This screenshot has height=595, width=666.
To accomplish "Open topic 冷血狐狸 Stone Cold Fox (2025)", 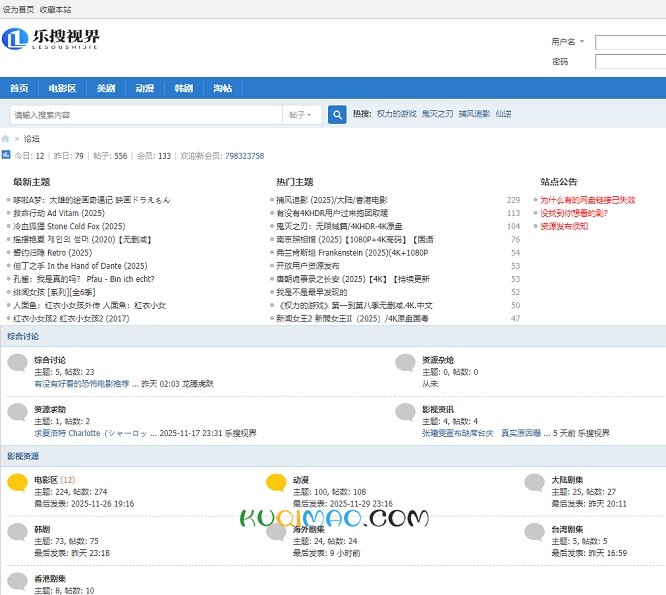I will (x=69, y=226).
